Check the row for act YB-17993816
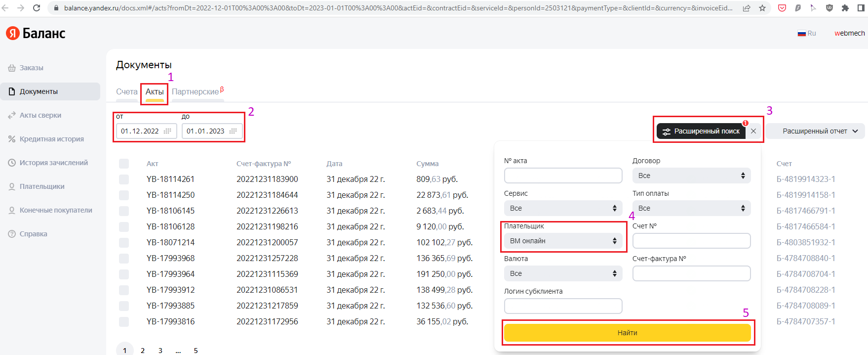Viewport: 868px width, 355px height. point(124,322)
